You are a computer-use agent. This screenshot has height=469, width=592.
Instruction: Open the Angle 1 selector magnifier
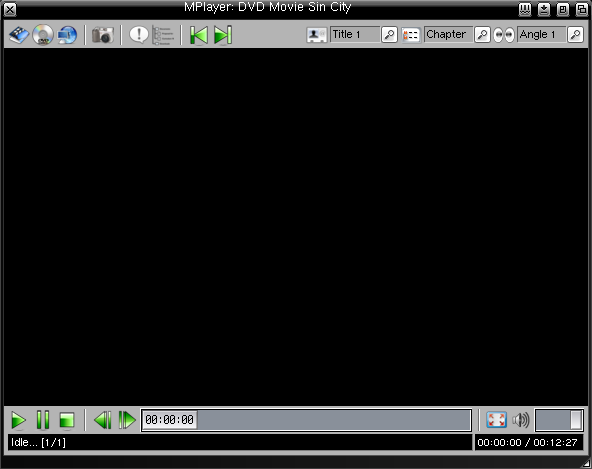click(x=575, y=35)
